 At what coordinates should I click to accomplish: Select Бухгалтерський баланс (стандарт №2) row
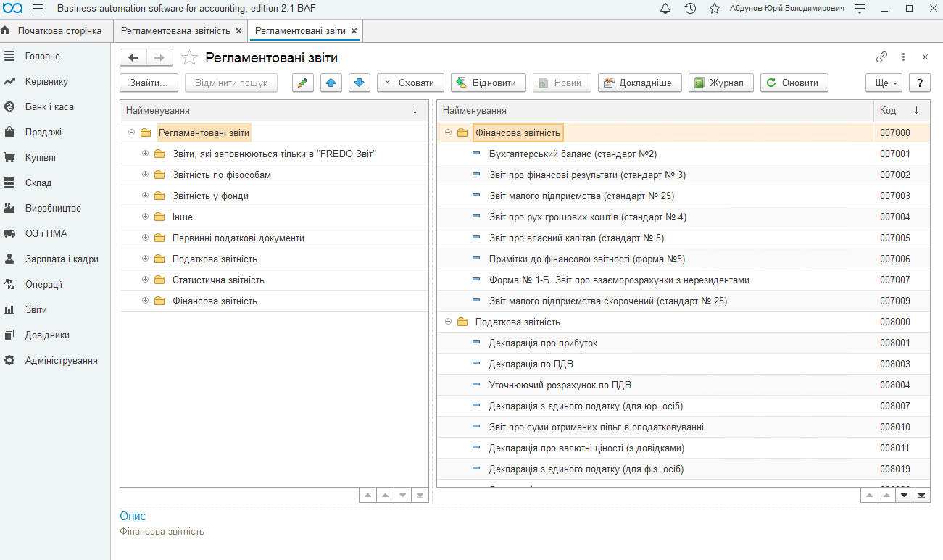tap(684, 154)
